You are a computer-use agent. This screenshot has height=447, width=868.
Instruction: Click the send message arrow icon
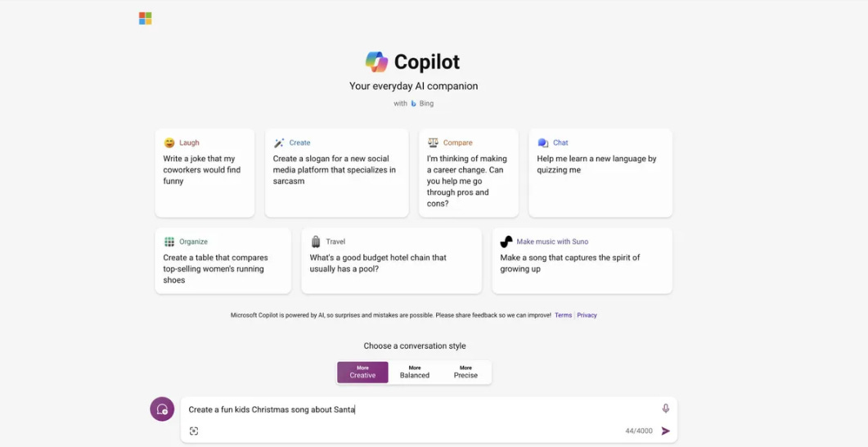(665, 431)
